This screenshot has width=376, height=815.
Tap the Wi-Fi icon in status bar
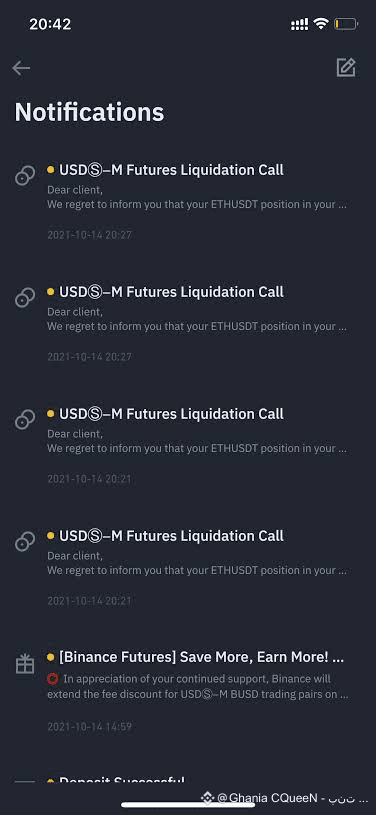[x=321, y=23]
